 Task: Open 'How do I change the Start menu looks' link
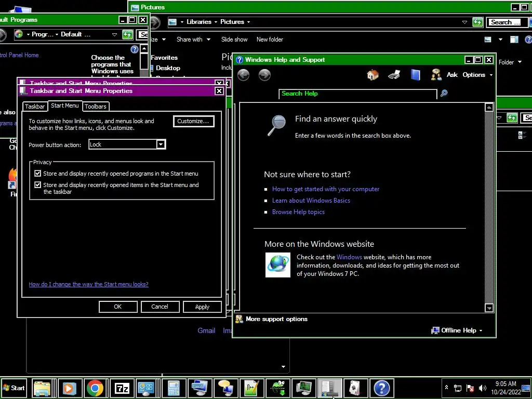(x=88, y=284)
